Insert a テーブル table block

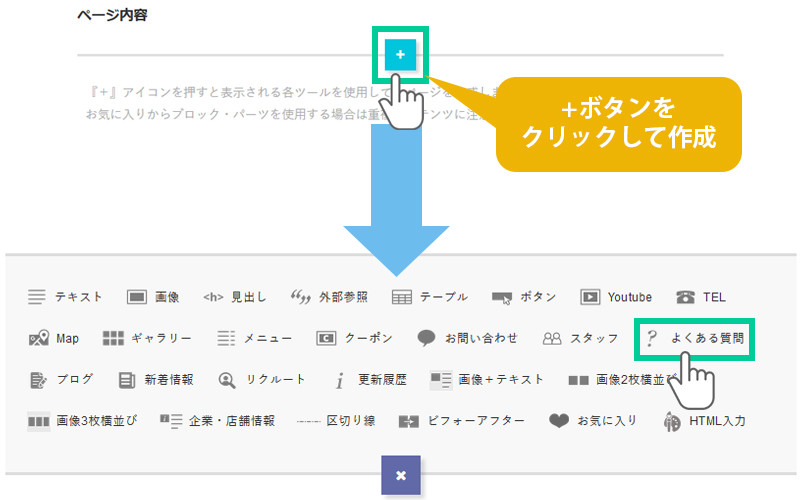(430, 297)
